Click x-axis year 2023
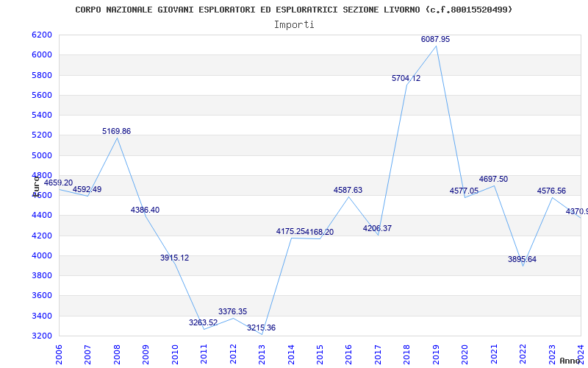The height and width of the screenshot is (368, 588). pyautogui.click(x=552, y=355)
